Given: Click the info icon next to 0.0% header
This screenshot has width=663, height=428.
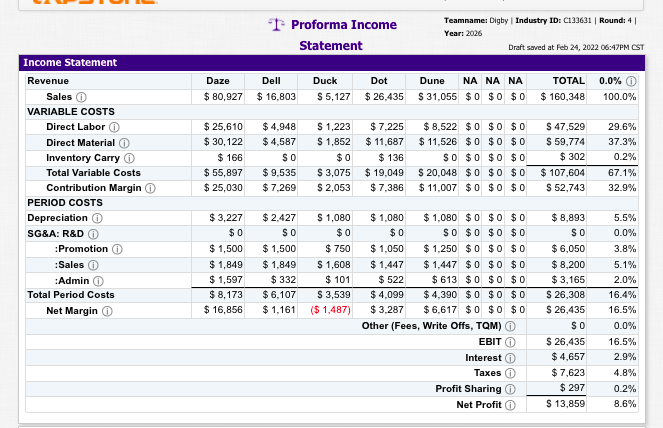Looking at the screenshot, I should [631, 81].
